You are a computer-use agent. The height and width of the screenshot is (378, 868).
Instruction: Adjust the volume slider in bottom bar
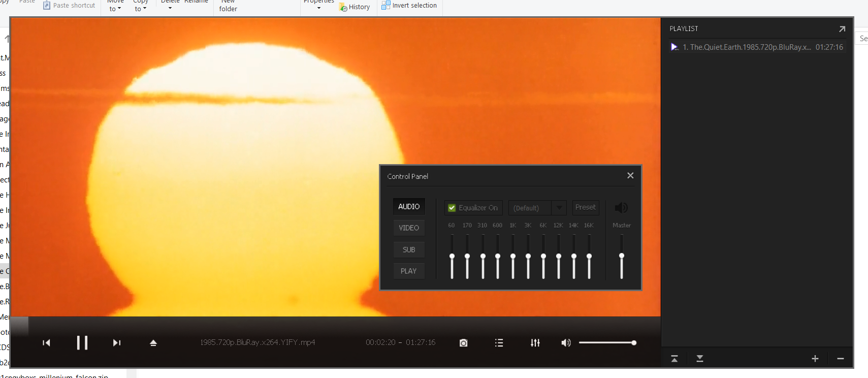tap(607, 343)
